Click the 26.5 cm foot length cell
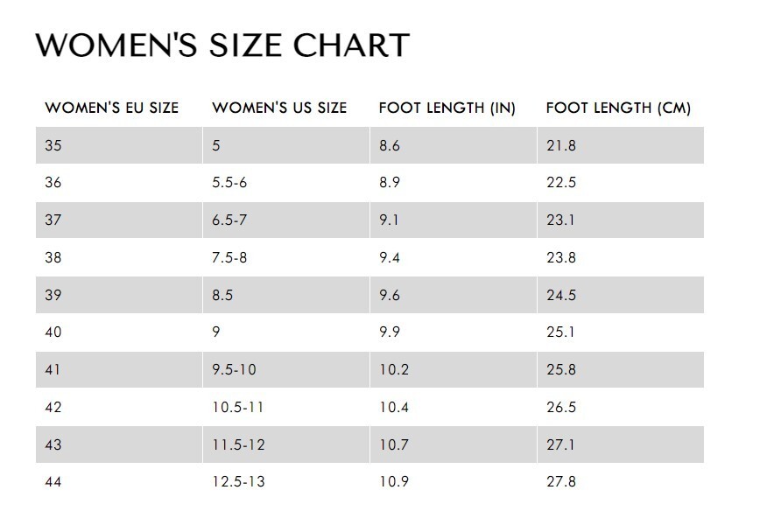The height and width of the screenshot is (532, 767). point(621,407)
